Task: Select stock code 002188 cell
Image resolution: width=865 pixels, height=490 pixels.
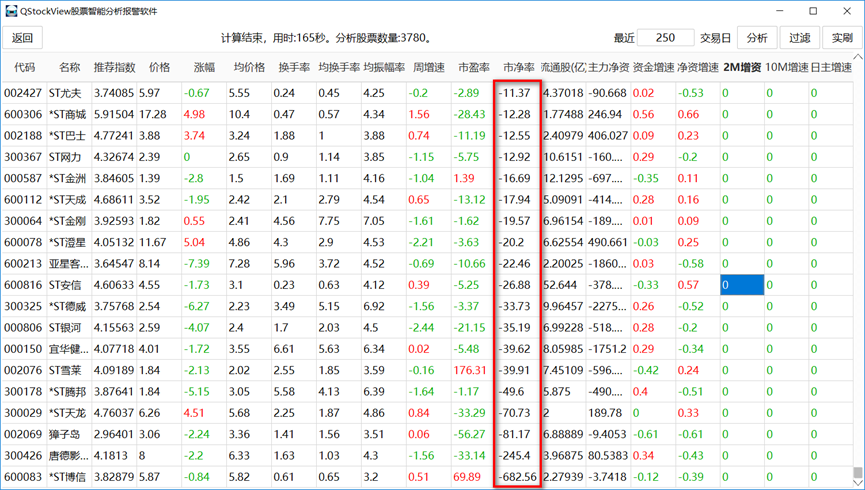Action: 24,136
